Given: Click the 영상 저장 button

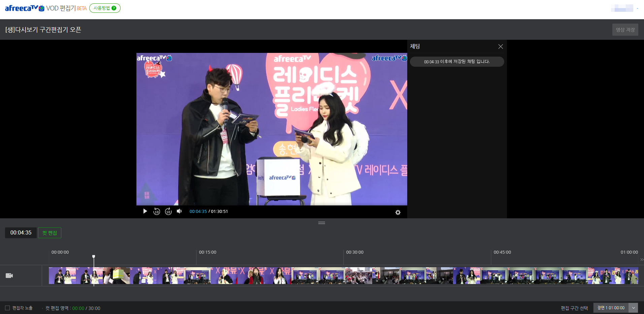Looking at the screenshot, I should 625,30.
